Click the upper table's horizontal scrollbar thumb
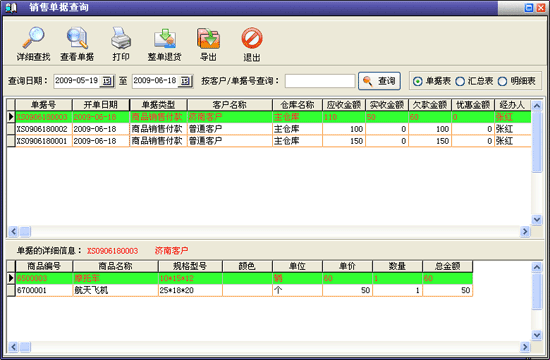 [x=25, y=232]
